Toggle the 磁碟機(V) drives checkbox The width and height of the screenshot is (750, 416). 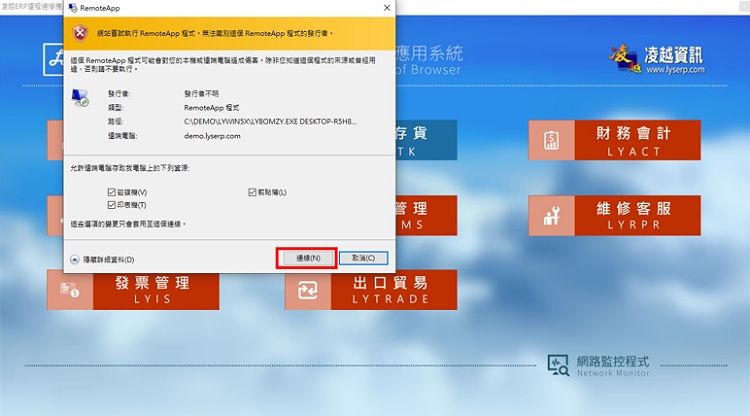[111, 192]
